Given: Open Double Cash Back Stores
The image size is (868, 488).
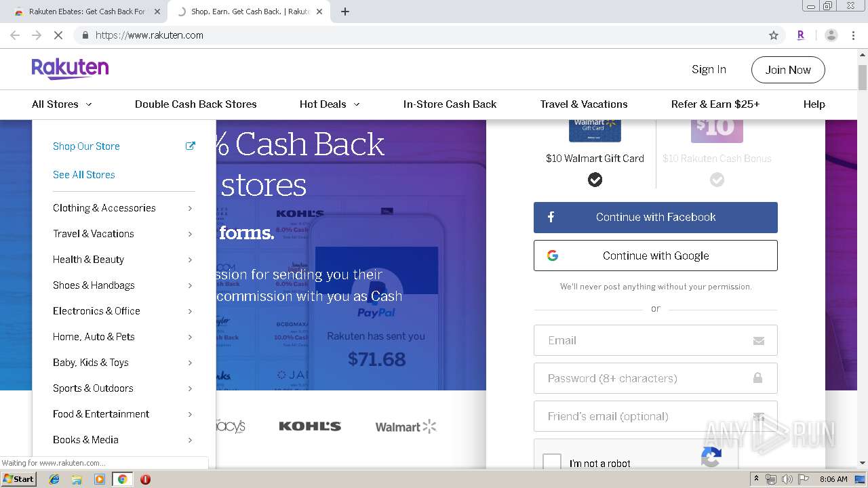Looking at the screenshot, I should point(195,104).
